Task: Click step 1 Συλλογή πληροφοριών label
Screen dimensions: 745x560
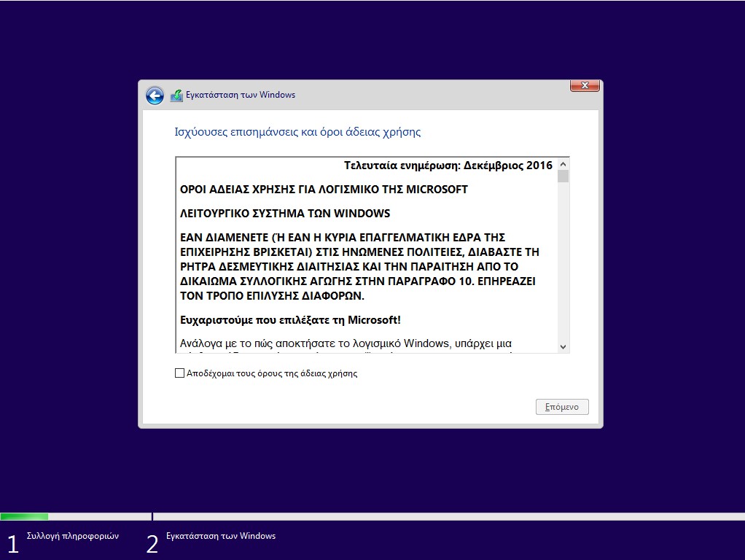Action: (73, 536)
